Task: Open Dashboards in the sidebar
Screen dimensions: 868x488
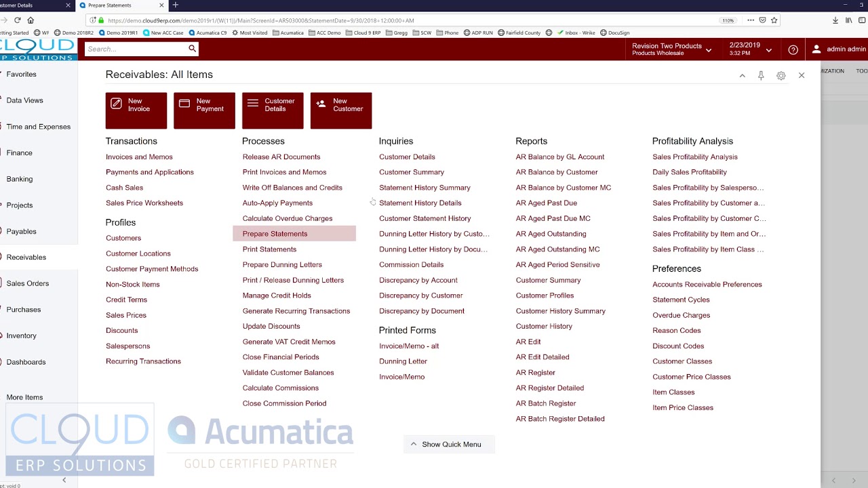Action: pos(26,362)
